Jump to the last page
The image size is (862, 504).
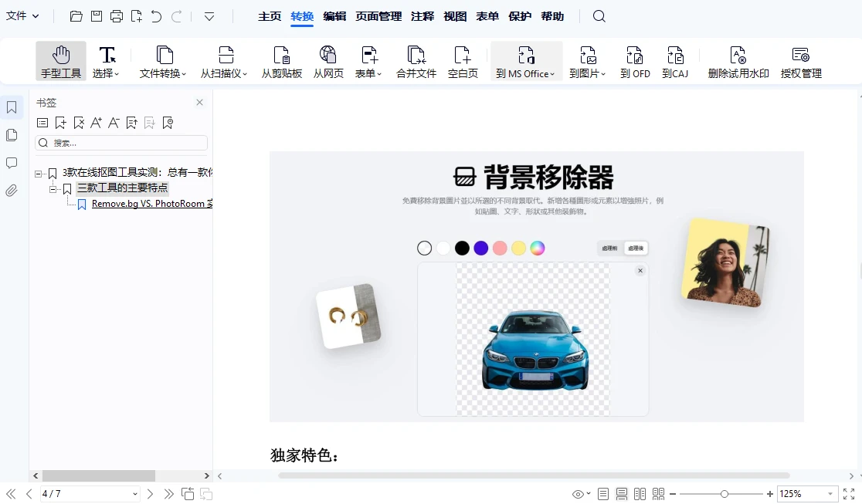pyautogui.click(x=168, y=494)
